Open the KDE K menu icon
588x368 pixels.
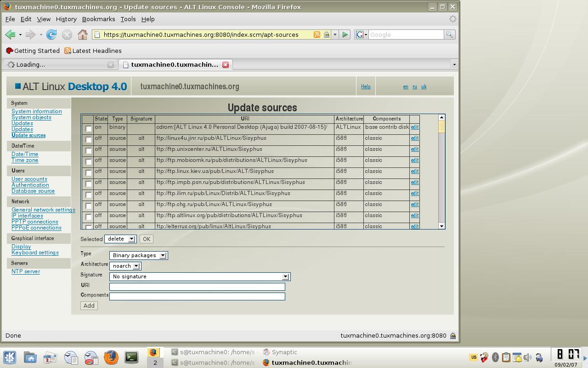pyautogui.click(x=10, y=357)
